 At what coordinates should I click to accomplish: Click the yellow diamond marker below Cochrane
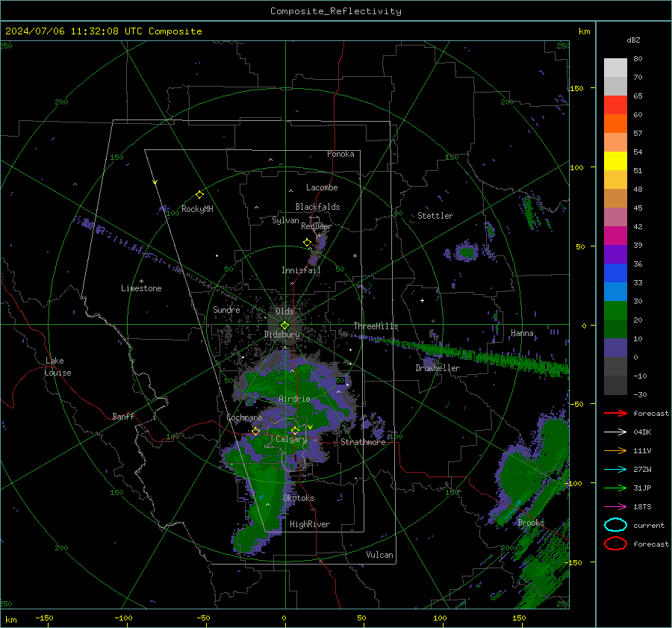tap(256, 432)
